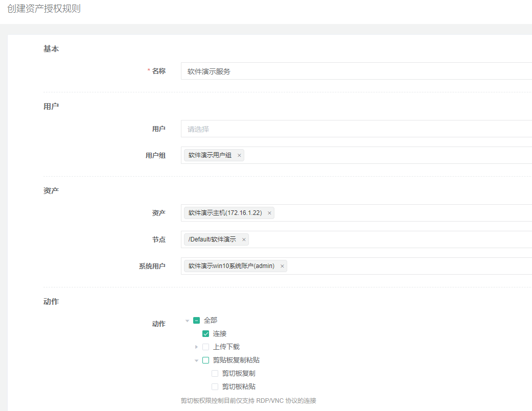Click the 软件演示用户组 tag text
Viewport: 532px width, 411px height.
point(210,155)
